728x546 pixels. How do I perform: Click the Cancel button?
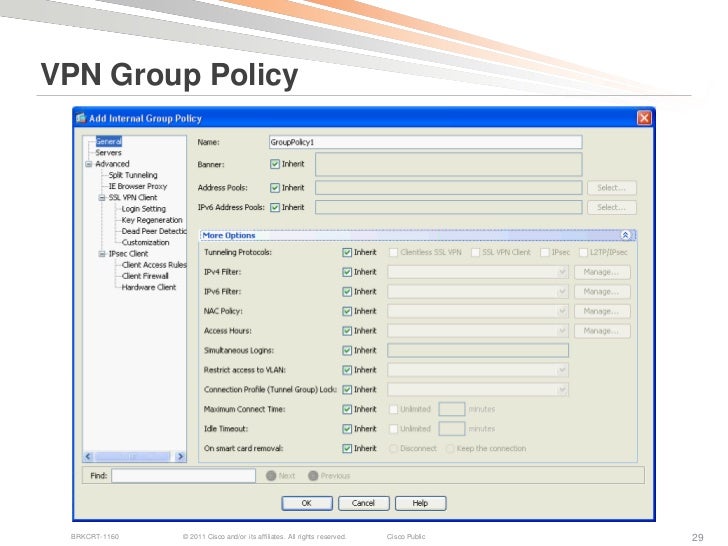pos(363,503)
